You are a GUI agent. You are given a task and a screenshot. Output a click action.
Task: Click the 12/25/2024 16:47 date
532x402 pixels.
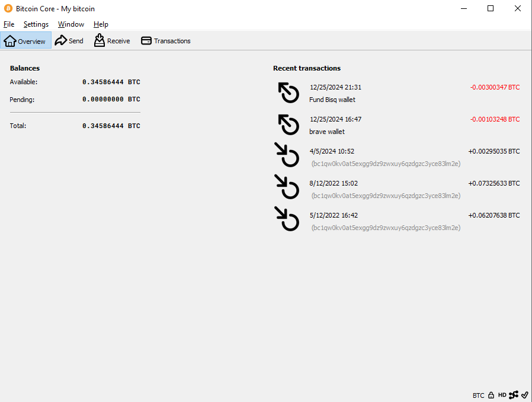point(335,119)
